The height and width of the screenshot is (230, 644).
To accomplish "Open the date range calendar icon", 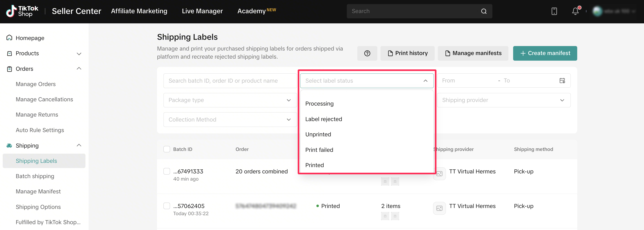I will pyautogui.click(x=562, y=81).
